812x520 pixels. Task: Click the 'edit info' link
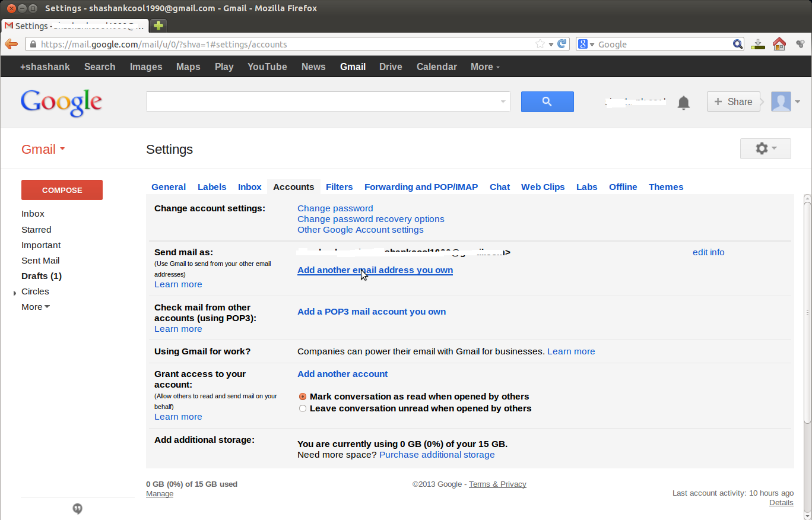[709, 252]
